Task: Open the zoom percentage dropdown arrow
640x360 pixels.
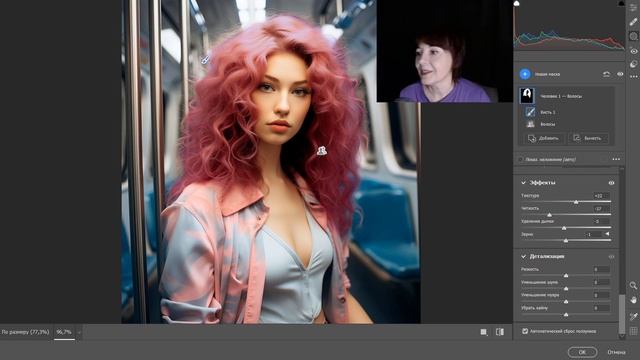Action: click(x=79, y=332)
